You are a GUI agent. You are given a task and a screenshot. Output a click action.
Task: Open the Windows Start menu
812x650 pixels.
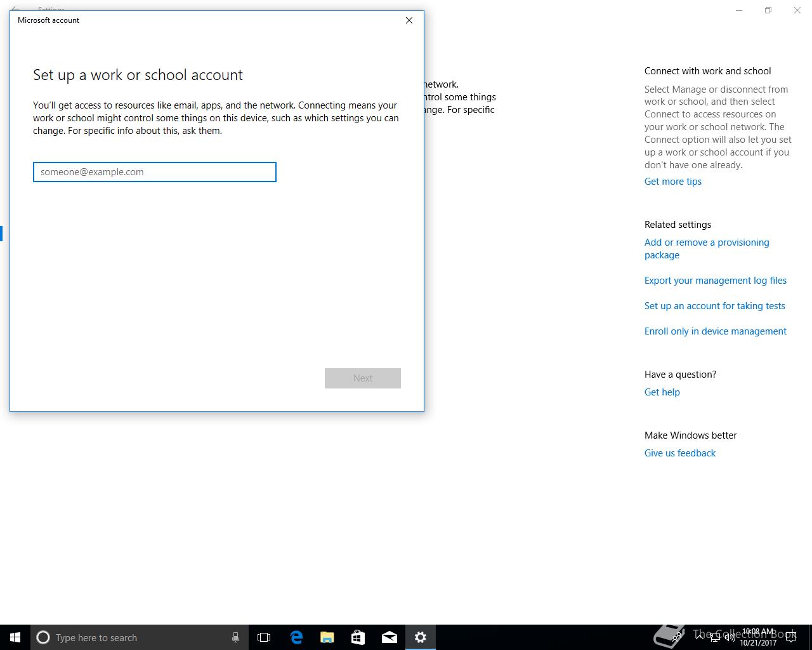point(15,637)
